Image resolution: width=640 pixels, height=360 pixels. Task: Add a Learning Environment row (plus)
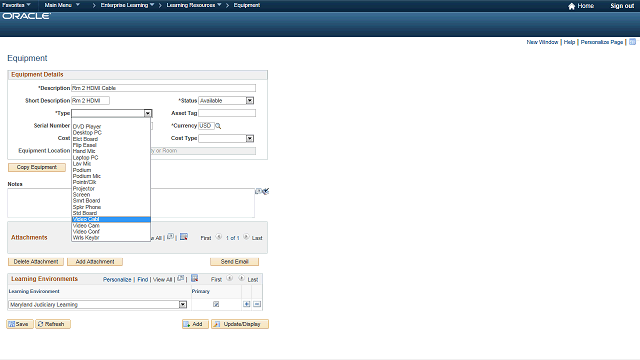point(247,304)
